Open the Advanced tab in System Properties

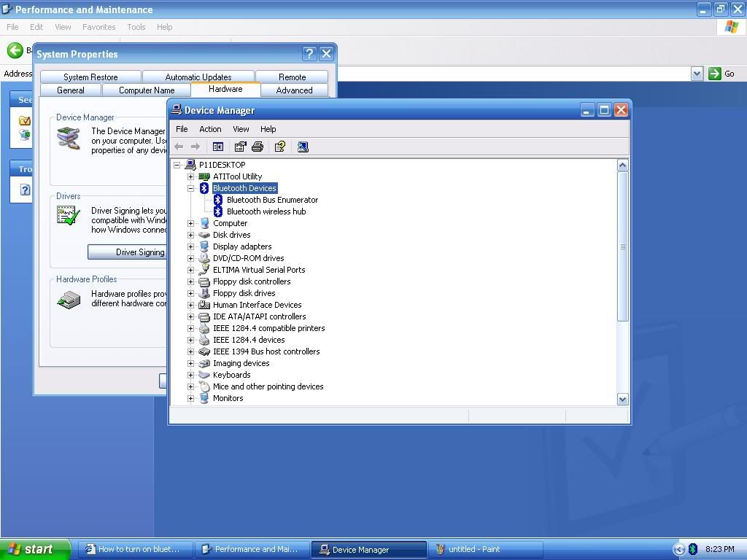tap(295, 90)
